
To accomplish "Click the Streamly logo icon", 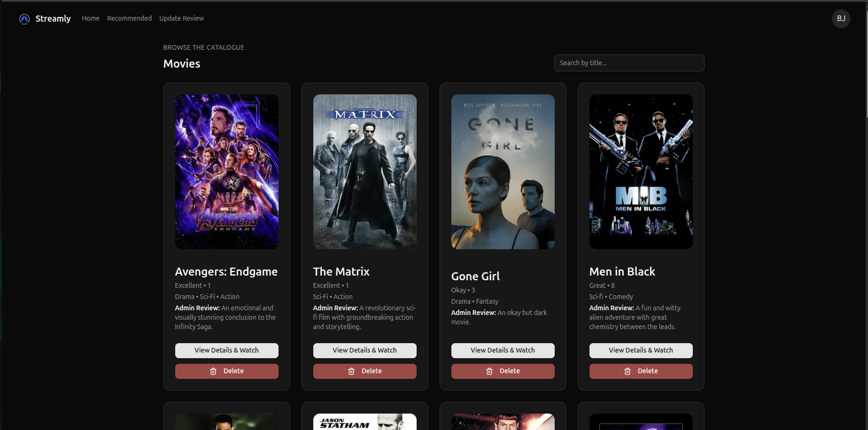I will click(24, 19).
